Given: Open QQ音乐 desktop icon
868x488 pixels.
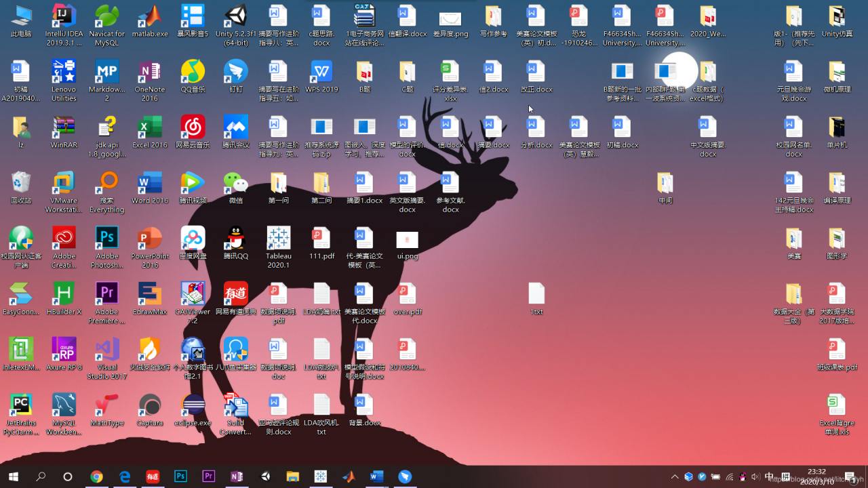Looking at the screenshot, I should [193, 77].
